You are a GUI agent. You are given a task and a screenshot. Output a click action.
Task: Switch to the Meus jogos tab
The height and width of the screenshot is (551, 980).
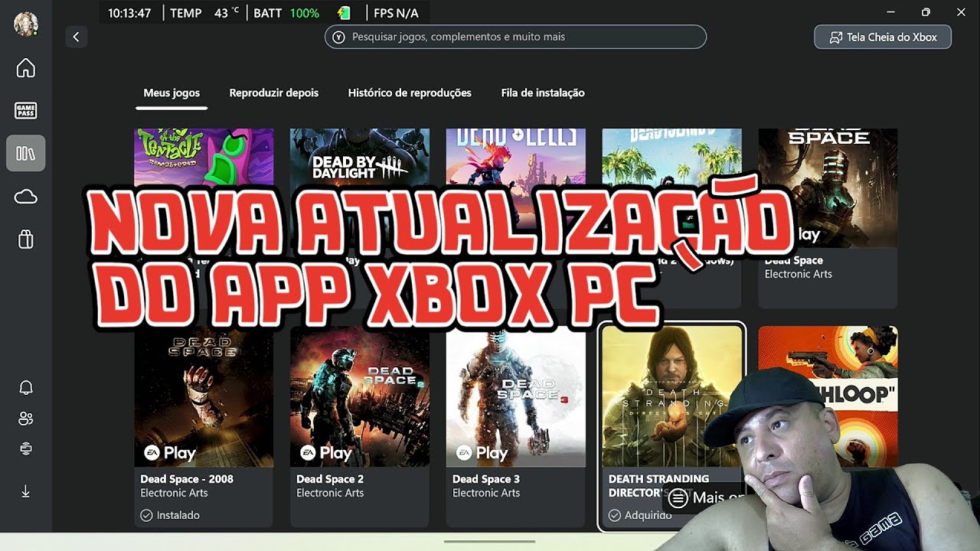pyautogui.click(x=171, y=93)
